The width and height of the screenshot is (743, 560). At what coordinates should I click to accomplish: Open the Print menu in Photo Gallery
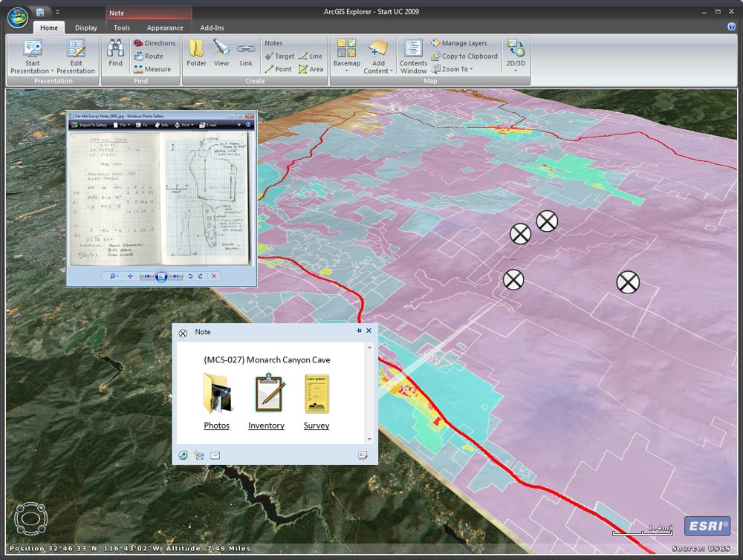click(x=184, y=125)
